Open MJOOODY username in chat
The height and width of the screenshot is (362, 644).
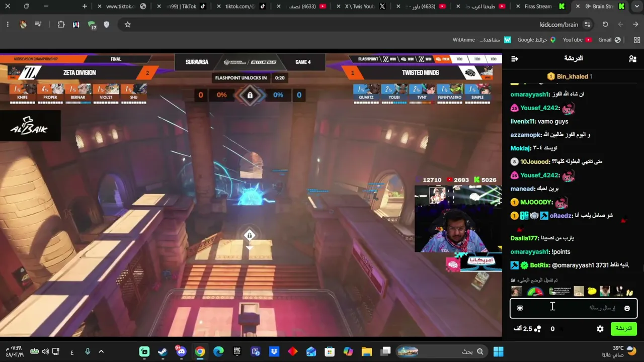pyautogui.click(x=536, y=202)
